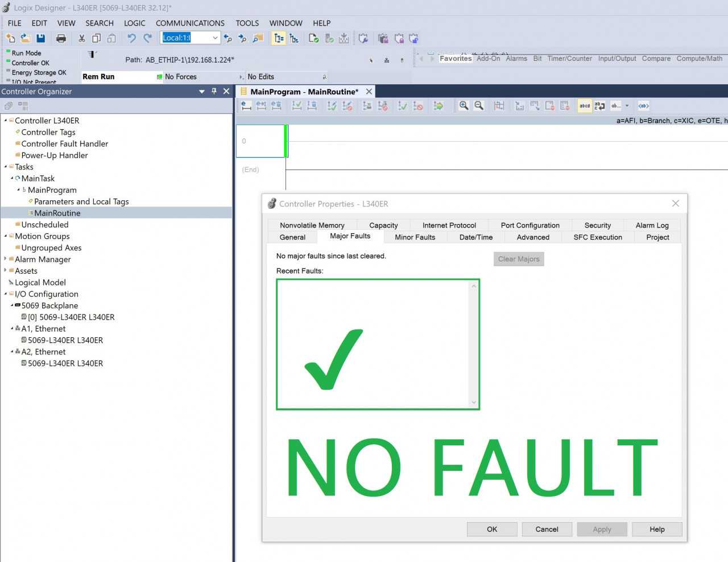Viewport: 728px width, 562px height.
Task: Toggle the Logical Organizer icon in main toolbar
Action: (294, 38)
